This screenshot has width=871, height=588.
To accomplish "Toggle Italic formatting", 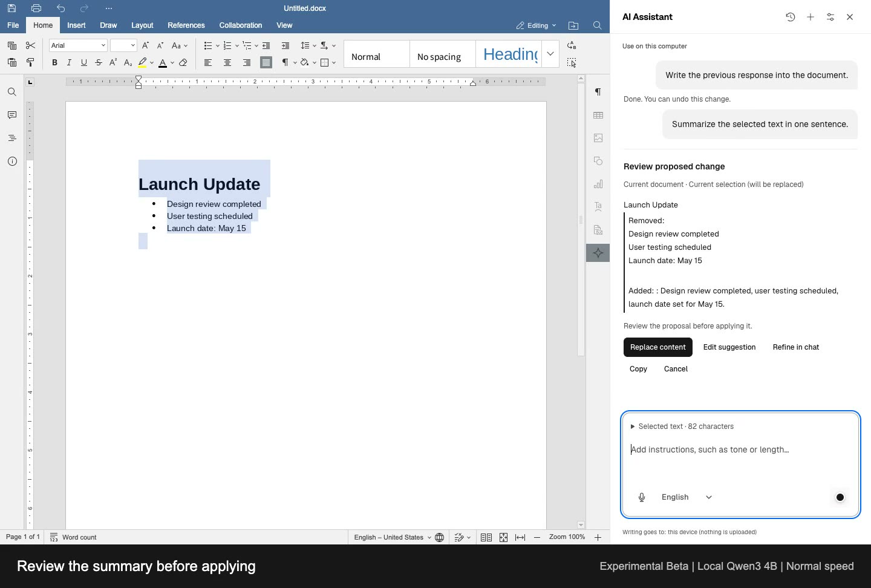I will point(69,62).
